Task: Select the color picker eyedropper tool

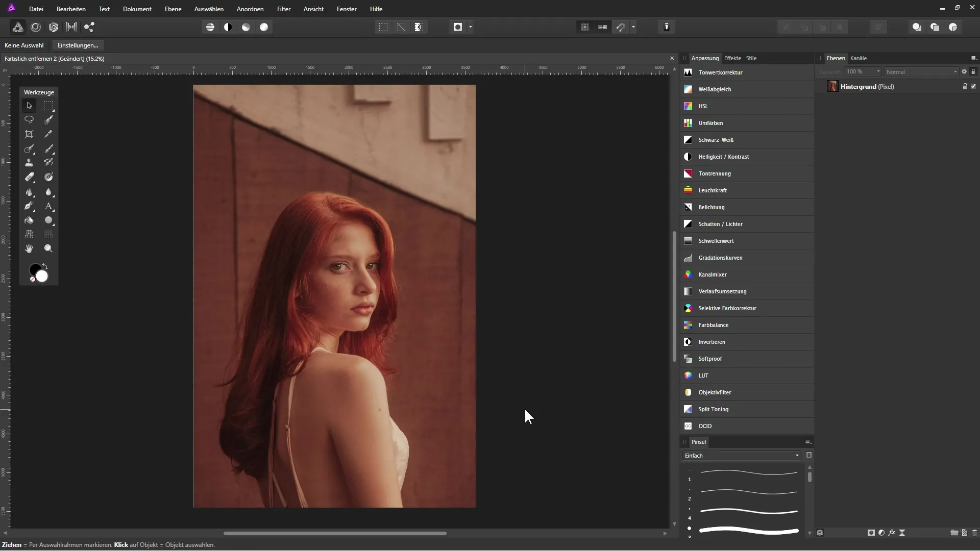Action: tap(48, 134)
